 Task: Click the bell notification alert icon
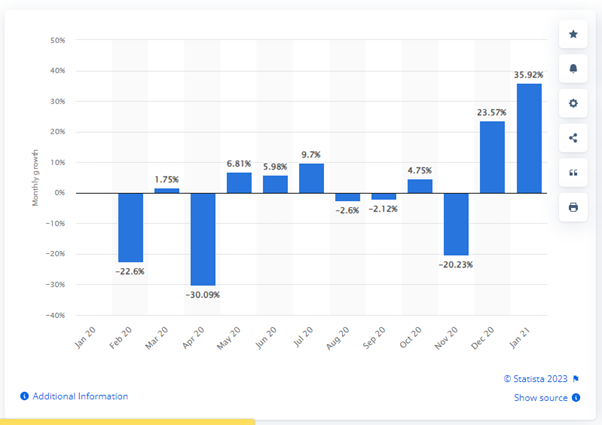[x=573, y=69]
